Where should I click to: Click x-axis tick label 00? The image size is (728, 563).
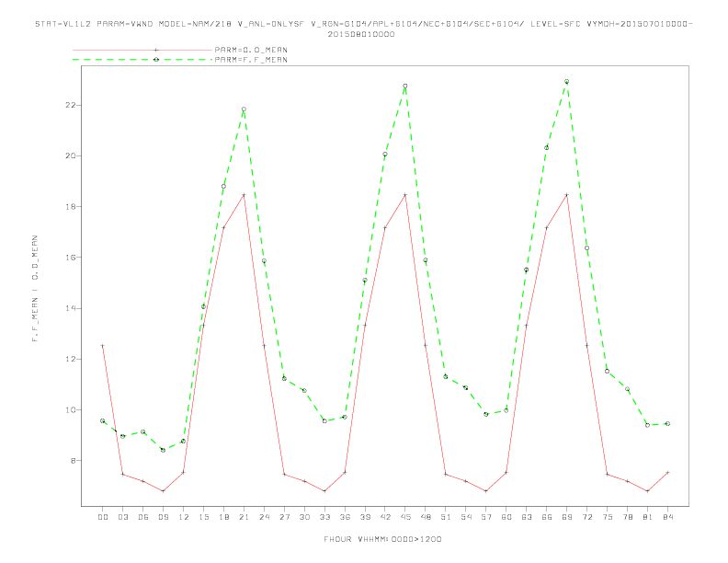(103, 517)
